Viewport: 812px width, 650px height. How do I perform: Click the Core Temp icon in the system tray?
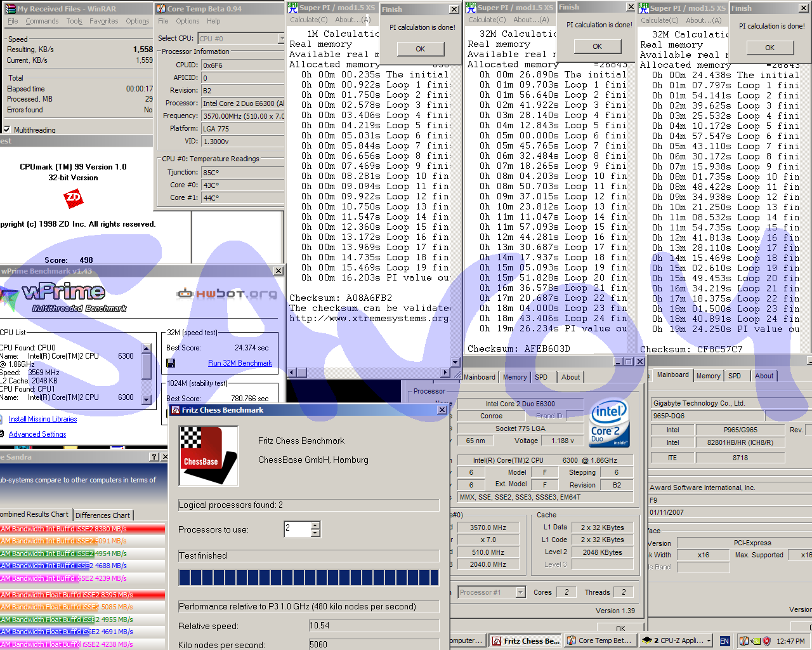(745, 641)
